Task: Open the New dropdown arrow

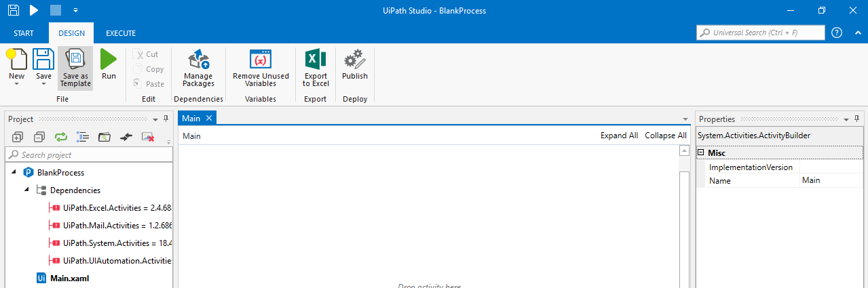Action: [17, 84]
